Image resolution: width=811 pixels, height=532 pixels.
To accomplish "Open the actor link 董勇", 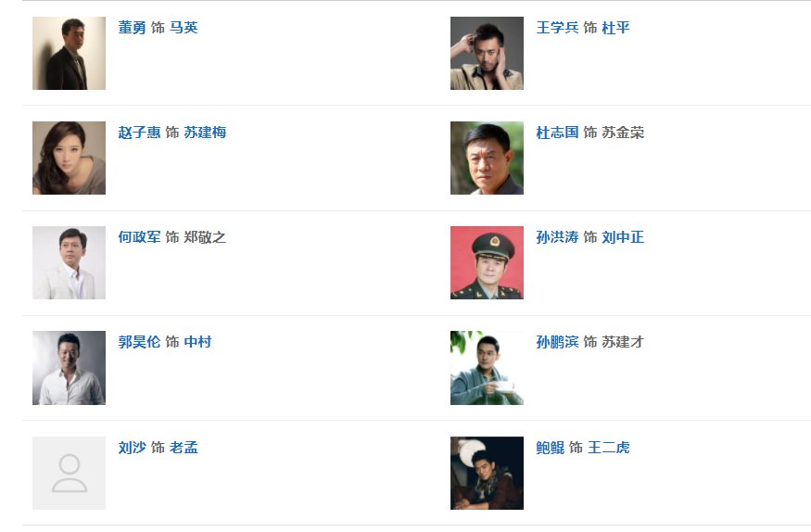I will [132, 28].
